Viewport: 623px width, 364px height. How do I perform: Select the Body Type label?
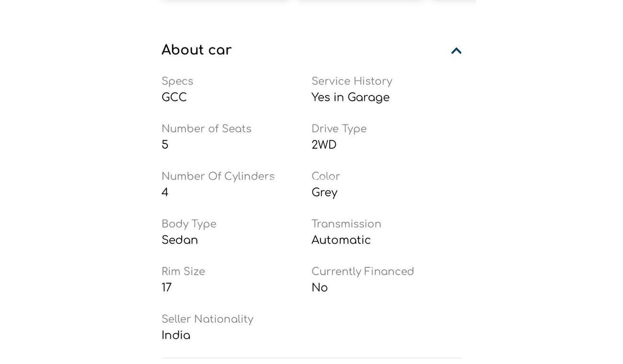click(189, 224)
